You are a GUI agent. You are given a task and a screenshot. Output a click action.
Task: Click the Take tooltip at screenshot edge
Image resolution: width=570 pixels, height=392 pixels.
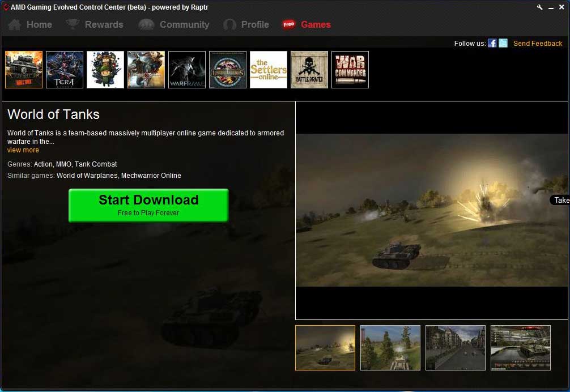point(560,200)
